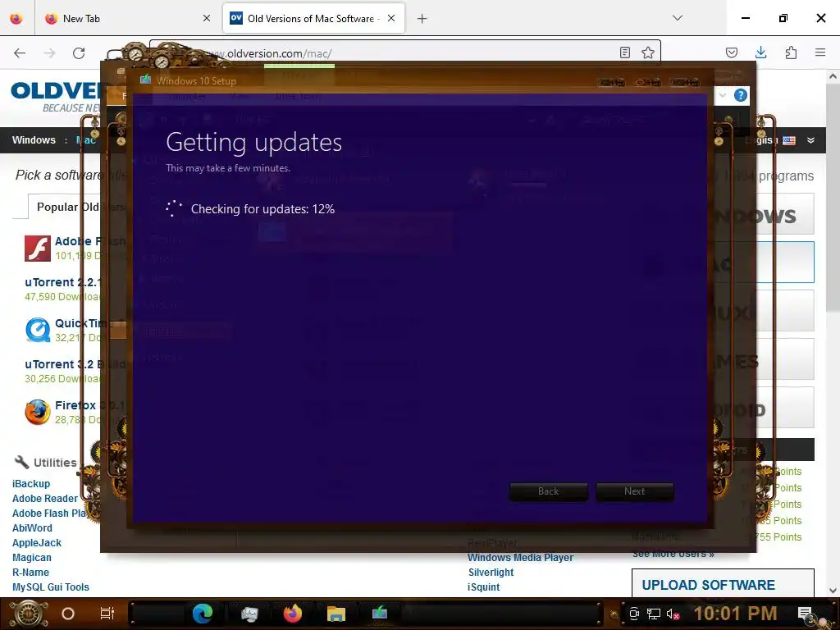The width and height of the screenshot is (840, 630).
Task: Open iBackup utility link
Action: point(31,484)
